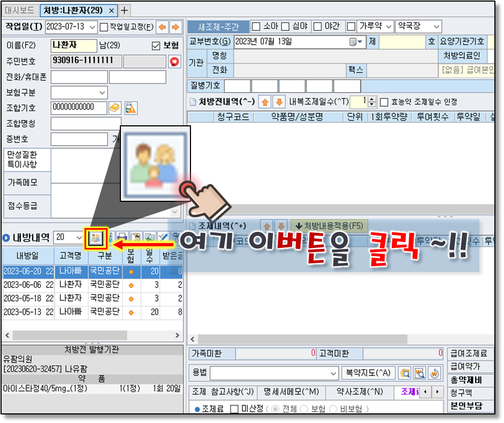Screen dimensions: 504x423
Task: Click the medicine bottle warning icon
Action: tap(131, 108)
